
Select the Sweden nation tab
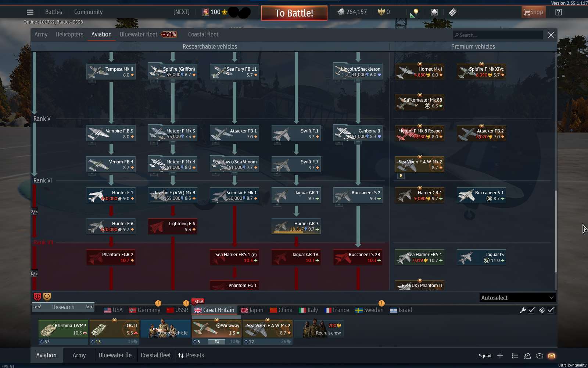pyautogui.click(x=369, y=310)
